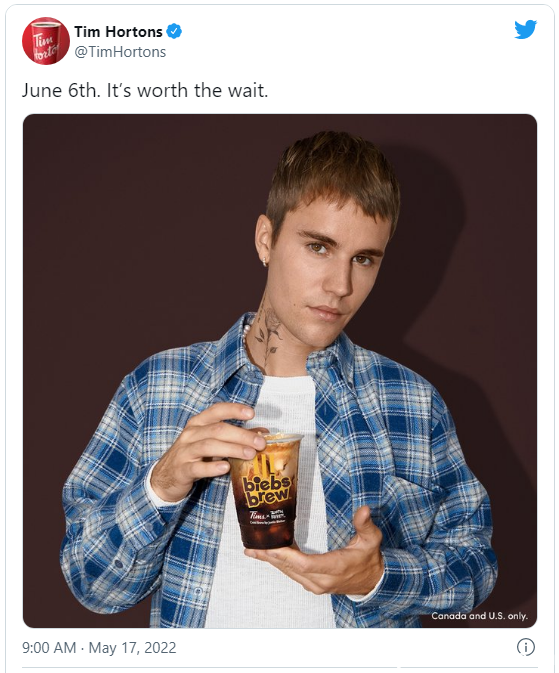Open the Tim Hortons profile avatar
The width and height of the screenshot is (559, 673).
click(46, 41)
